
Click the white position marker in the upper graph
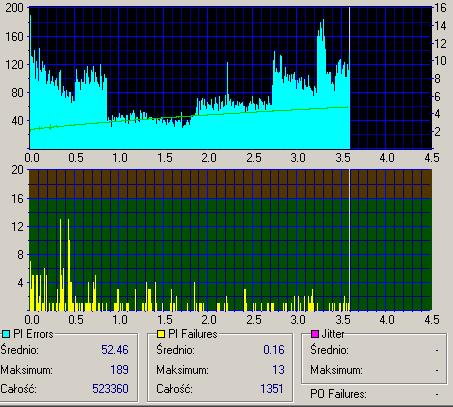[350, 78]
